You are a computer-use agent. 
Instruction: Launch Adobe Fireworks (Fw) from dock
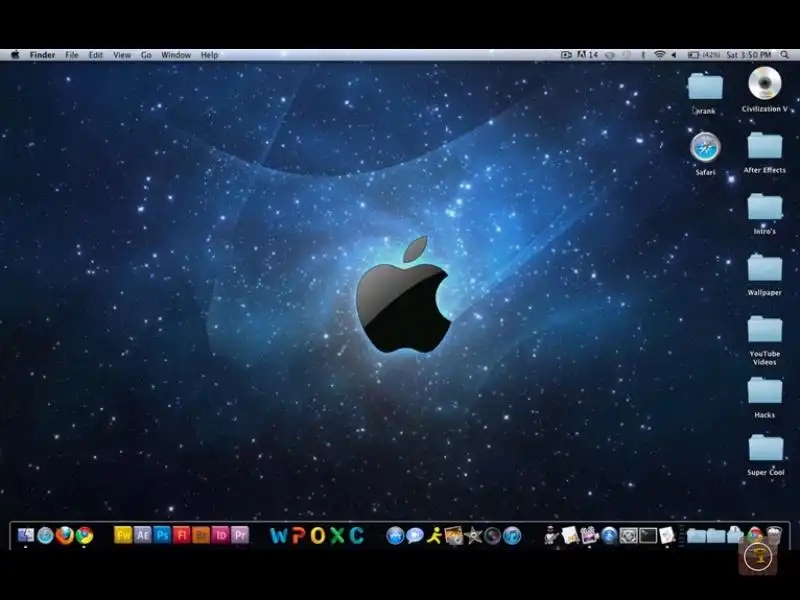(123, 535)
